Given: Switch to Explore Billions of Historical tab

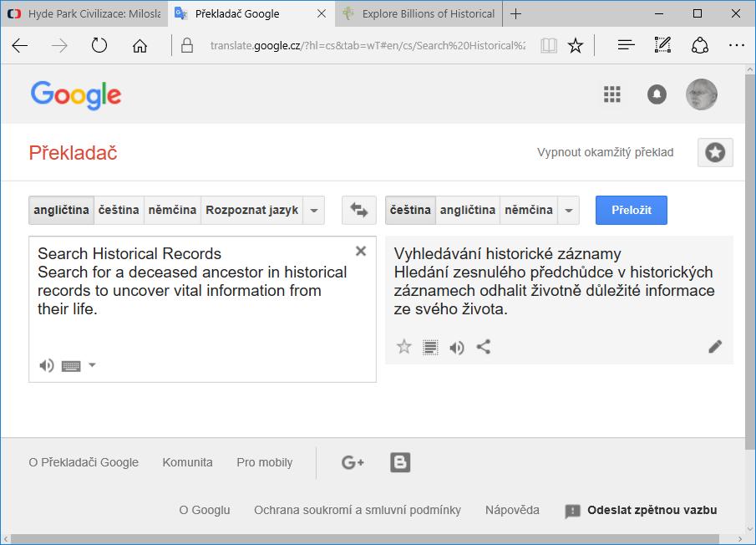Looking at the screenshot, I should tap(419, 13).
